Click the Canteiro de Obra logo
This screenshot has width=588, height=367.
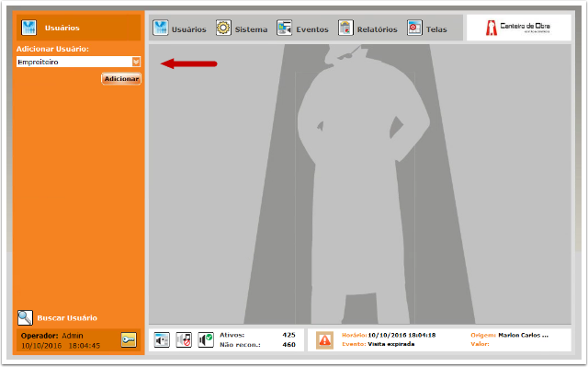point(518,28)
